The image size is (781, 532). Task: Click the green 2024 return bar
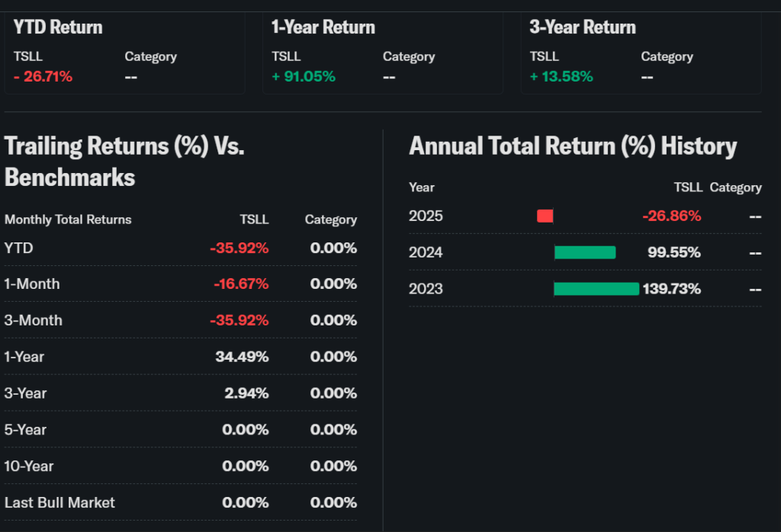pos(585,252)
